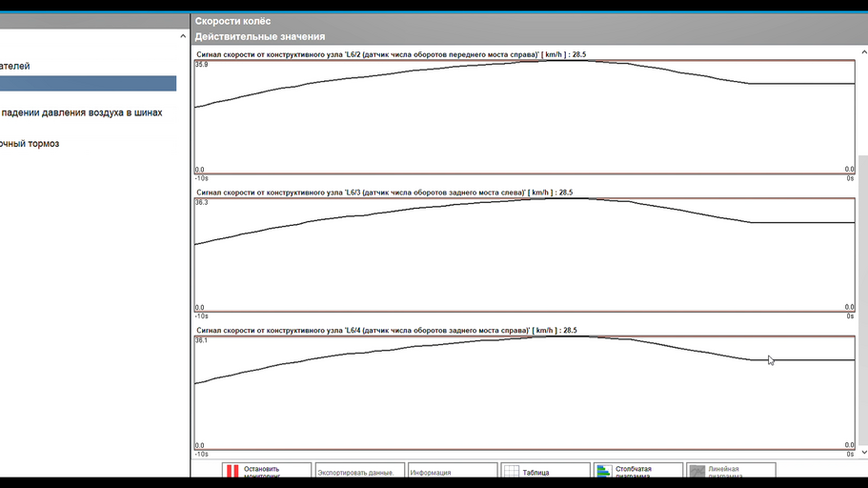868x488 pixels.
Task: Click the L6/4 speed chart curve area
Action: pyautogui.click(x=524, y=393)
